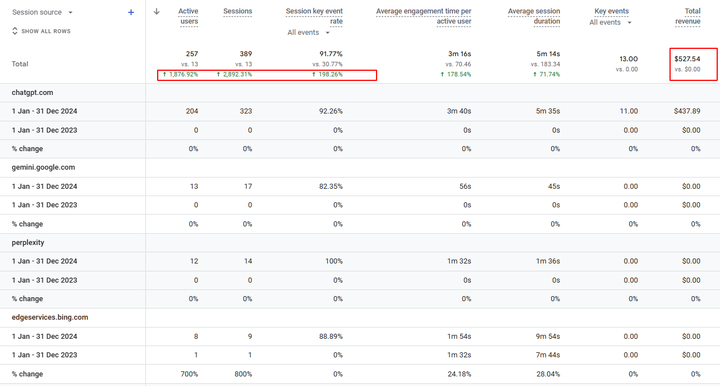
Task: Click edgeservices active users change 700%
Action: pos(189,374)
